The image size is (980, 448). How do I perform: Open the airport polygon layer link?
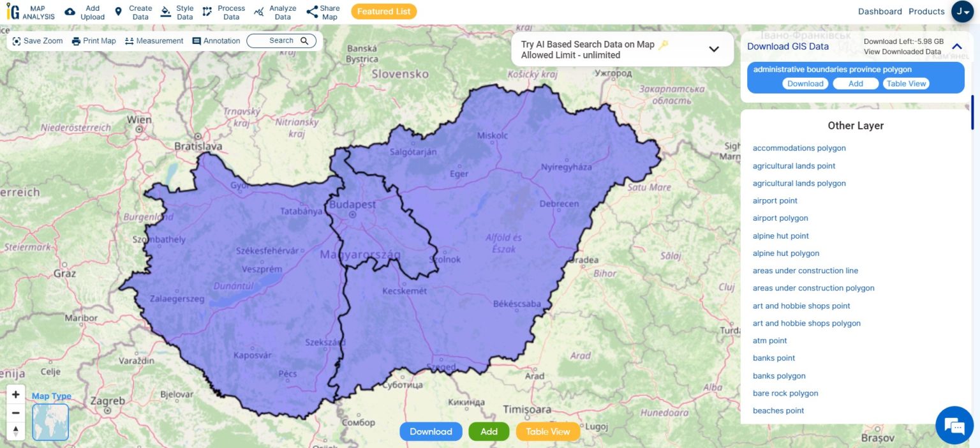point(780,218)
